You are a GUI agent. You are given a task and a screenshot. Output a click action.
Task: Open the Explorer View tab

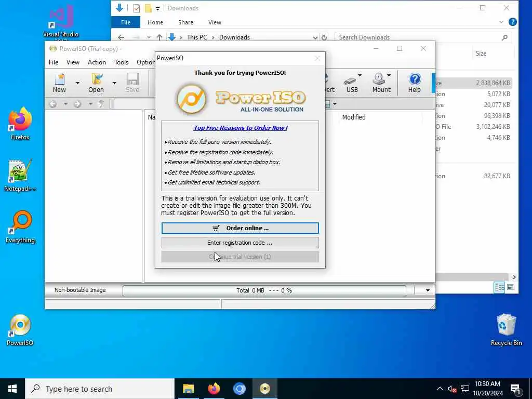point(215,22)
